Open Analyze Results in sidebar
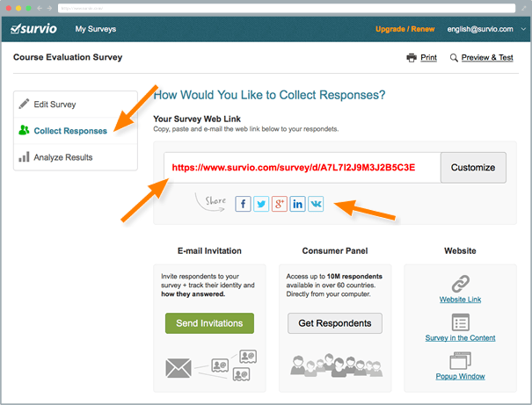Screen dimensions: 532x405 click(62, 157)
